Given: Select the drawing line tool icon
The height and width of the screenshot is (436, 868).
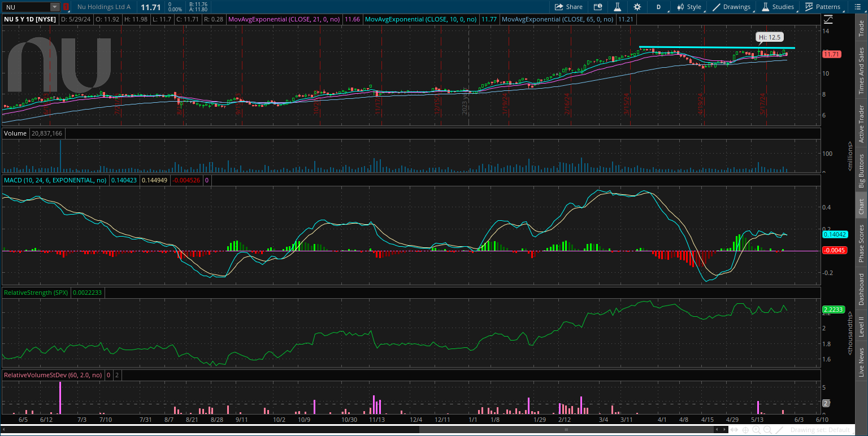Looking at the screenshot, I should tap(779, 430).
